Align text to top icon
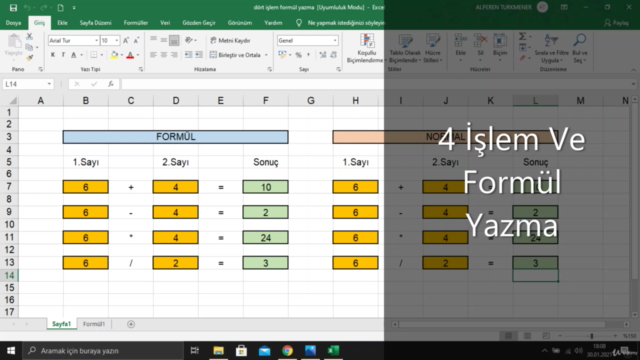 coord(153,40)
